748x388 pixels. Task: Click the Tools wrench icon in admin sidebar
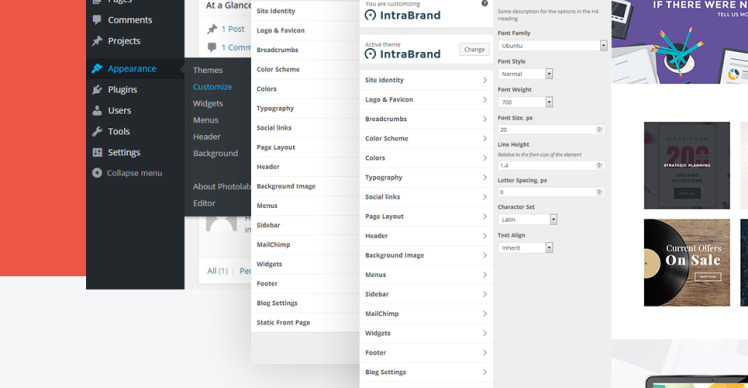(x=97, y=132)
